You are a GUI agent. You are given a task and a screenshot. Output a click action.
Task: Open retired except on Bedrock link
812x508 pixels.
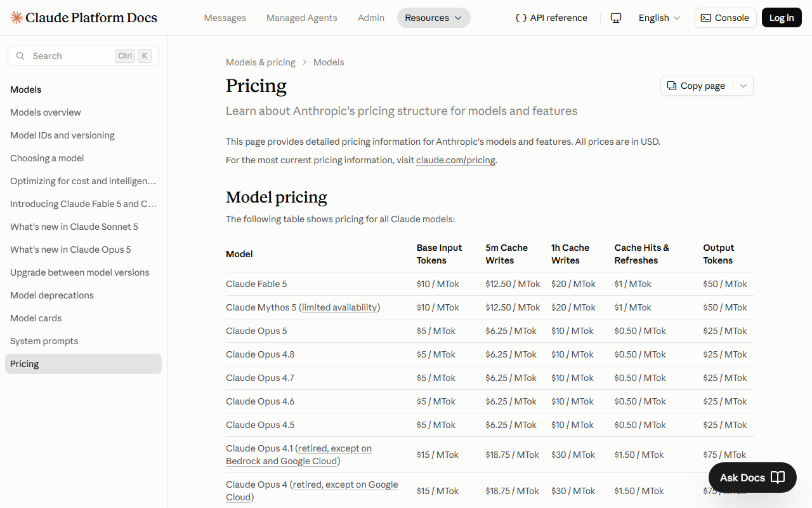299,455
